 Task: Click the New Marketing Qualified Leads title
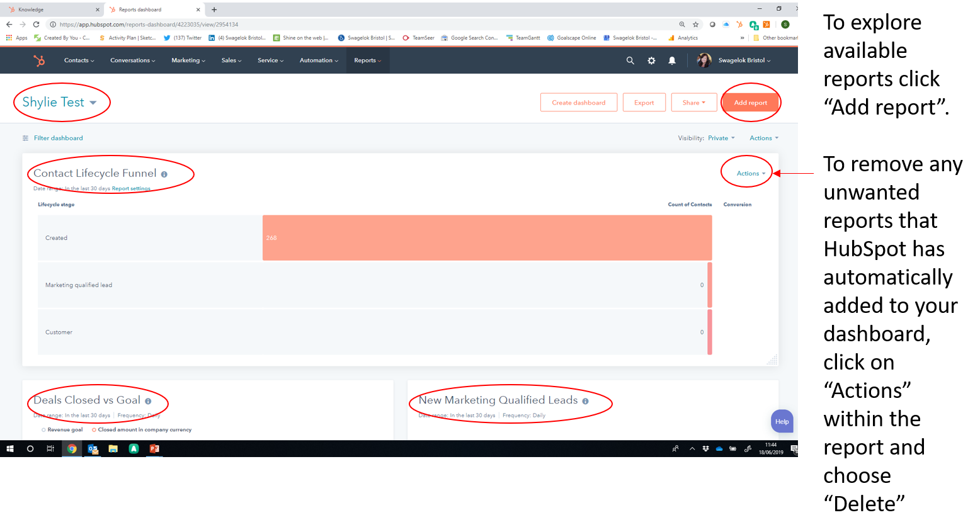(x=498, y=400)
